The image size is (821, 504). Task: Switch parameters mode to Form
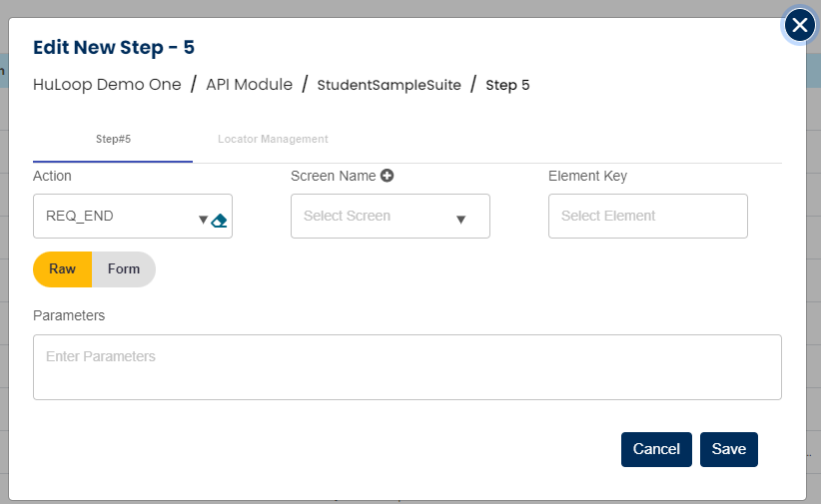click(x=124, y=269)
